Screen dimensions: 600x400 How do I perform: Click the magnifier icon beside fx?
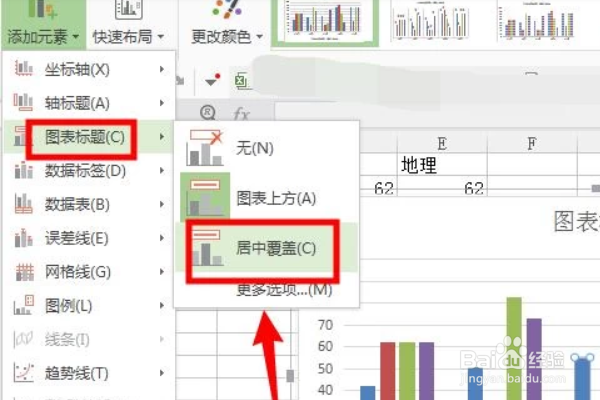point(208,113)
